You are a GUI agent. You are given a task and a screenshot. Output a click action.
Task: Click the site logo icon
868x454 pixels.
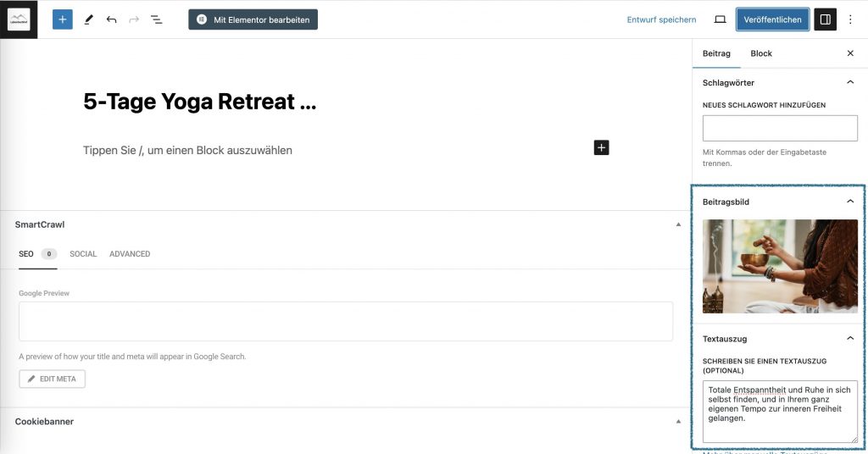point(19,19)
